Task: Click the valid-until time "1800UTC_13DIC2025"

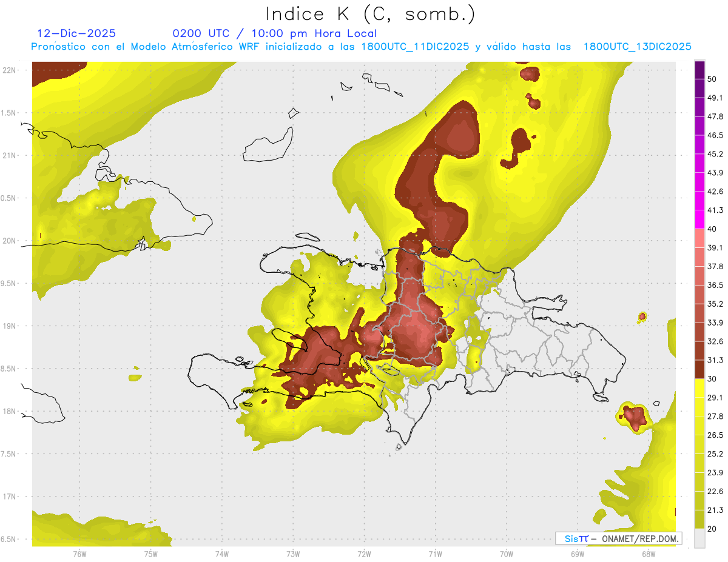Action: pyautogui.click(x=637, y=47)
